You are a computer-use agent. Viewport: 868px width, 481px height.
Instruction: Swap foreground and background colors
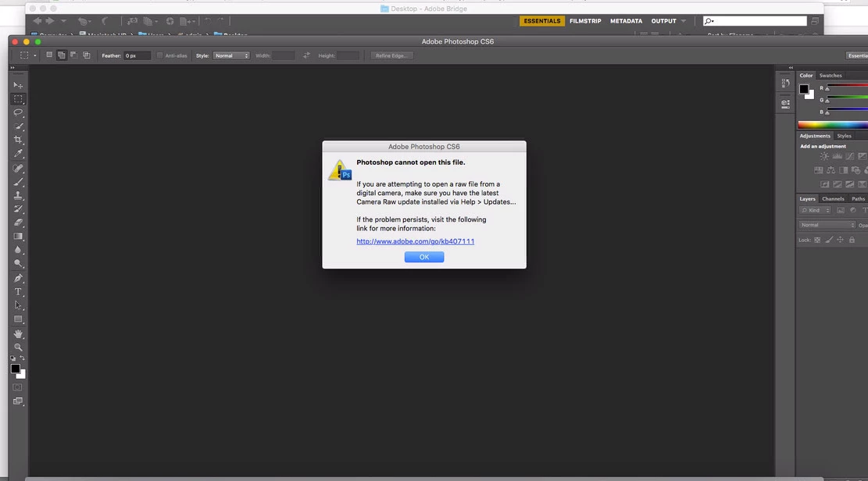(x=22, y=358)
